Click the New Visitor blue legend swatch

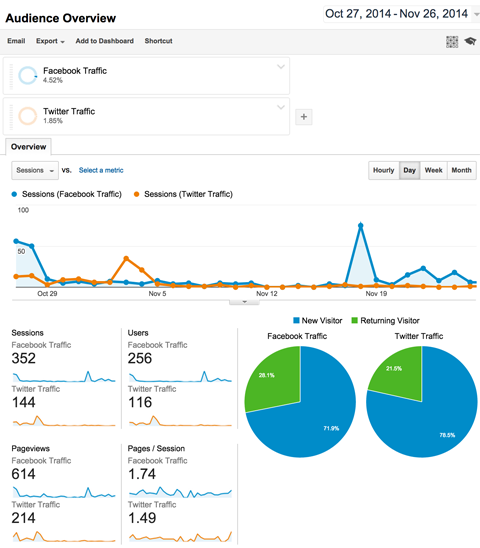click(x=296, y=320)
